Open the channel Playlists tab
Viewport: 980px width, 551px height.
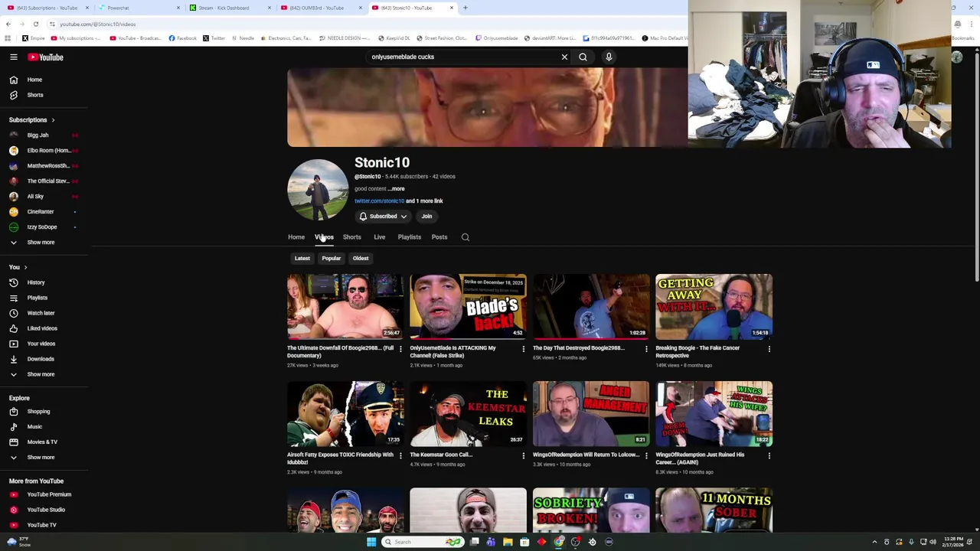pos(410,237)
